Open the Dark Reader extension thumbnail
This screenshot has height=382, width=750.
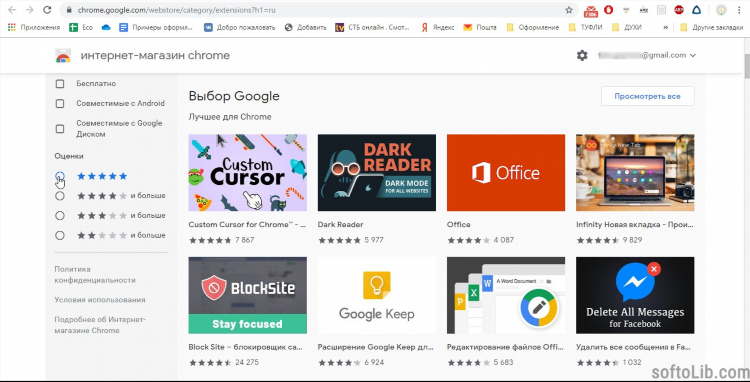pos(376,173)
